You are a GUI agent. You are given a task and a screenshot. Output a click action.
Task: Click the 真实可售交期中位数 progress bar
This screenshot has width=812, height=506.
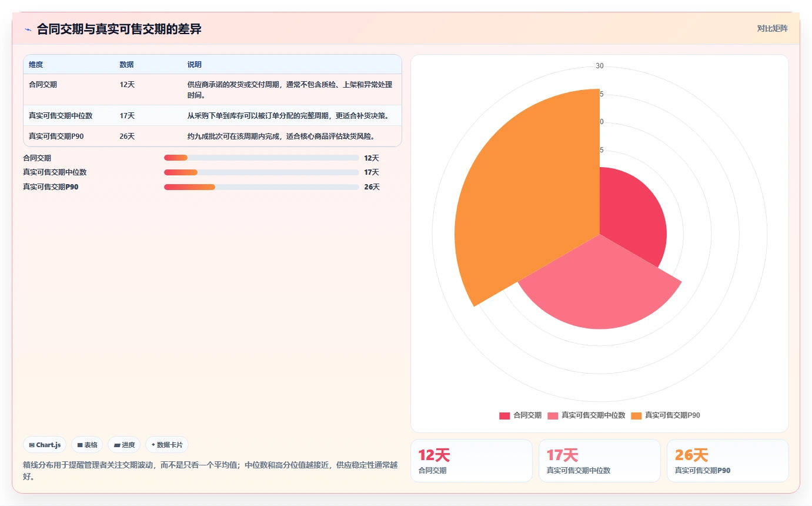point(262,172)
